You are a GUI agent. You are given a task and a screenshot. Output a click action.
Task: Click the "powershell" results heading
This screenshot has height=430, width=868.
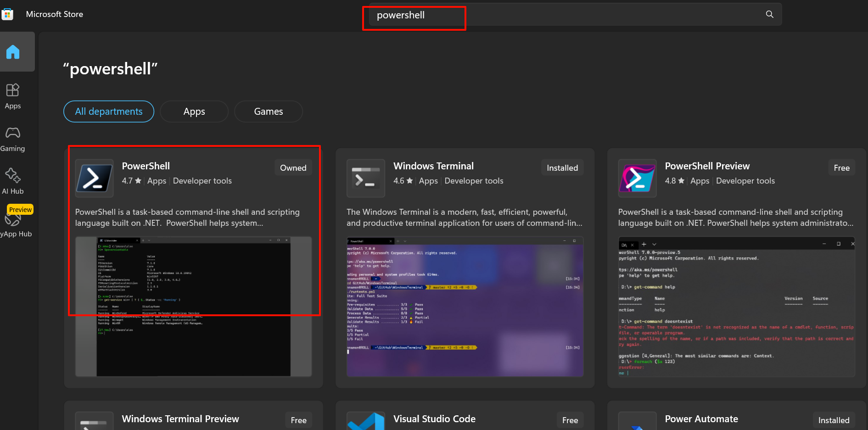point(110,69)
